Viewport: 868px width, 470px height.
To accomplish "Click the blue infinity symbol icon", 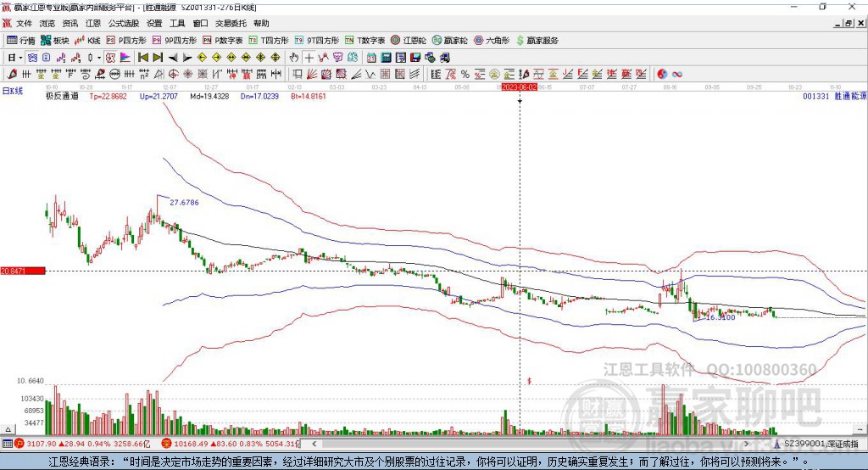I will click(676, 75).
